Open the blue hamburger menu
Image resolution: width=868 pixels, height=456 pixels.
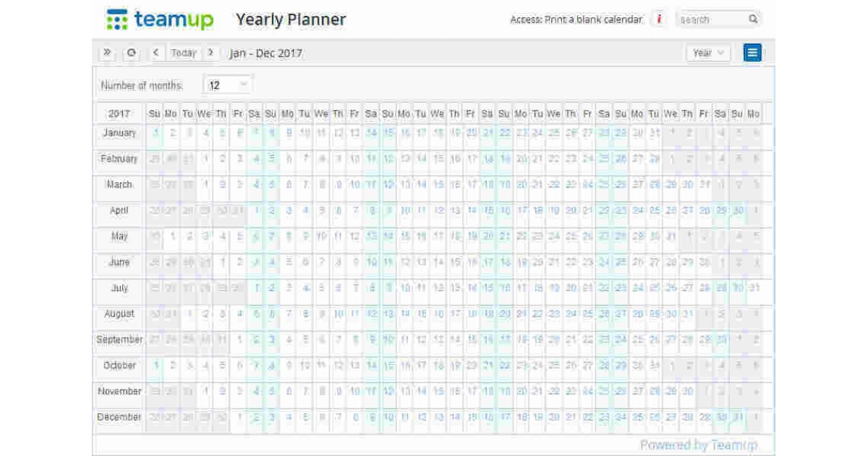tap(752, 53)
